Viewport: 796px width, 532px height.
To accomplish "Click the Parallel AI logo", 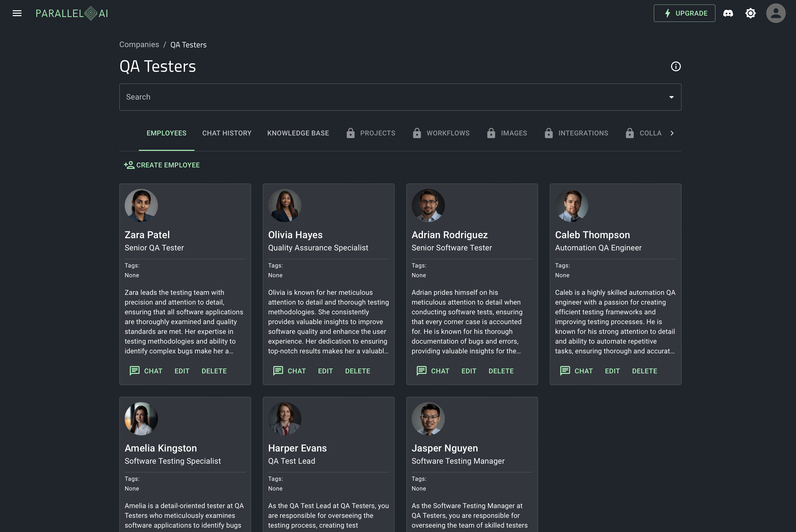I will coord(72,13).
